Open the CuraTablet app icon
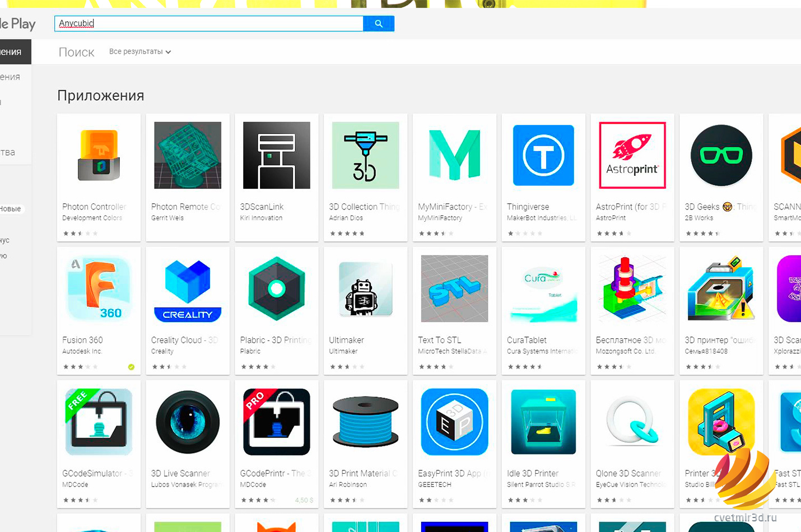The image size is (801, 532). (x=543, y=288)
